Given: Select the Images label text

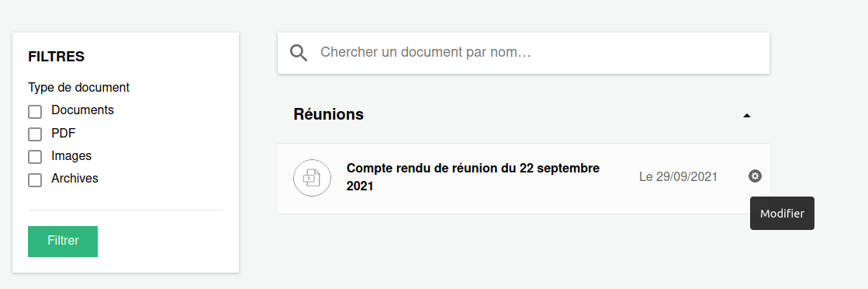Looking at the screenshot, I should 71,156.
